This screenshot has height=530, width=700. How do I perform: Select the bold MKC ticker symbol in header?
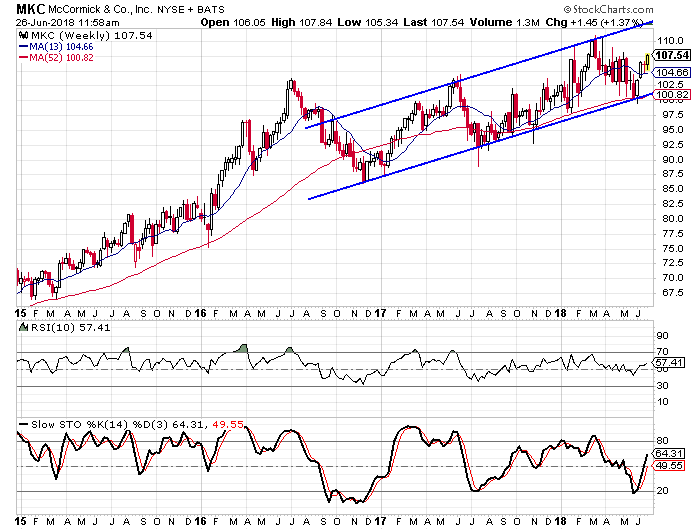pyautogui.click(x=30, y=9)
